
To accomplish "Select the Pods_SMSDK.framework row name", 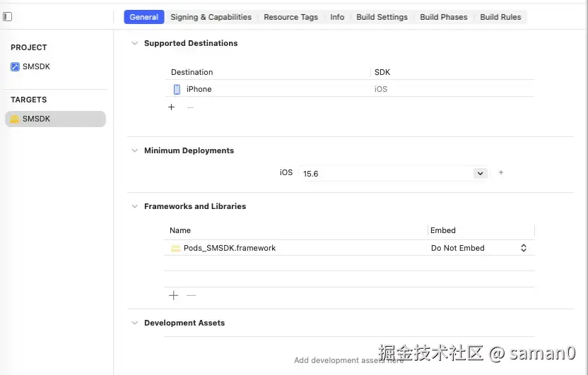I will (x=230, y=248).
